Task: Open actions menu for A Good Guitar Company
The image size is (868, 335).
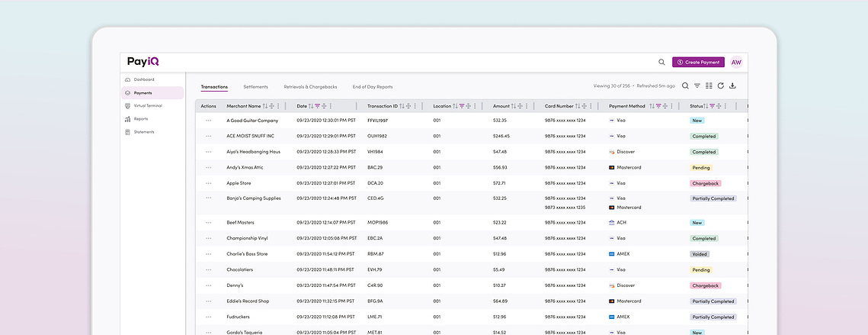Action: [209, 121]
